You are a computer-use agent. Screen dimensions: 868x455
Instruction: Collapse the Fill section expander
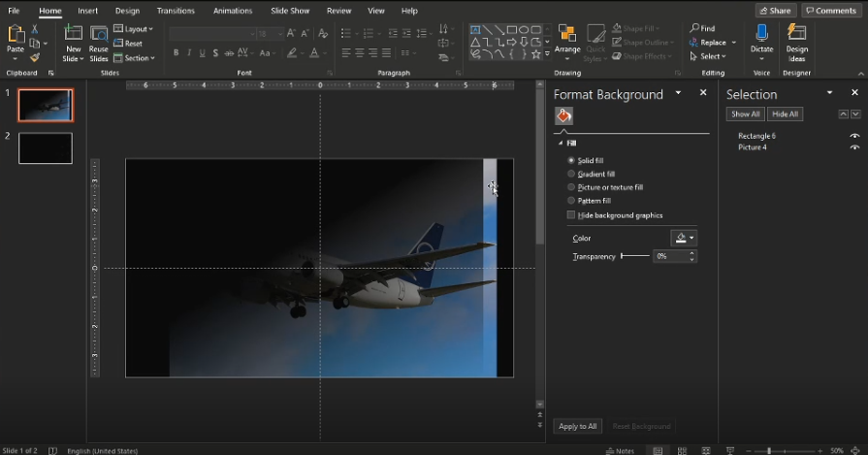[561, 144]
